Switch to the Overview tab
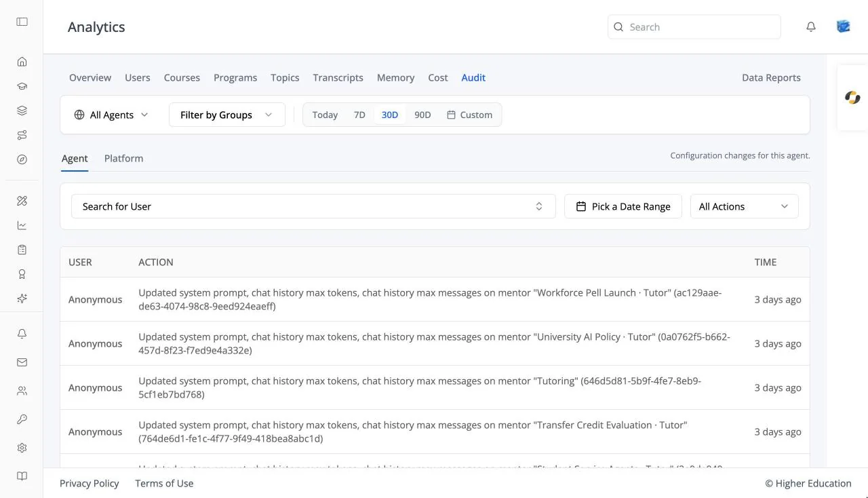The image size is (868, 498). pos(90,77)
